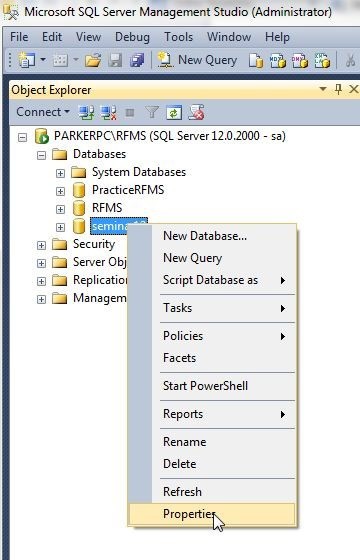Click the Analysis Services MDX Query icon
This screenshot has height=560, width=360.
tap(278, 60)
